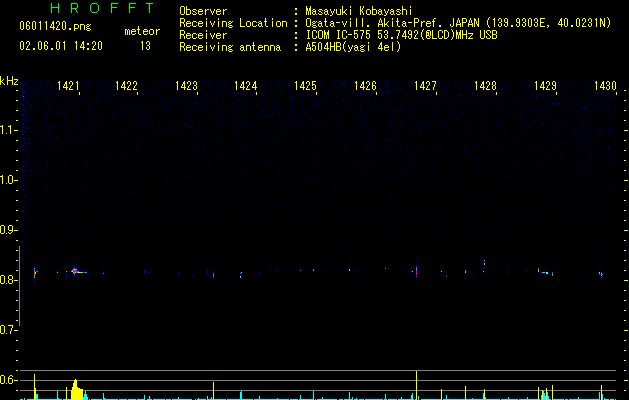Click the 0.9 kHz frequency label
Viewport: 629px width, 400px height.
8,230
